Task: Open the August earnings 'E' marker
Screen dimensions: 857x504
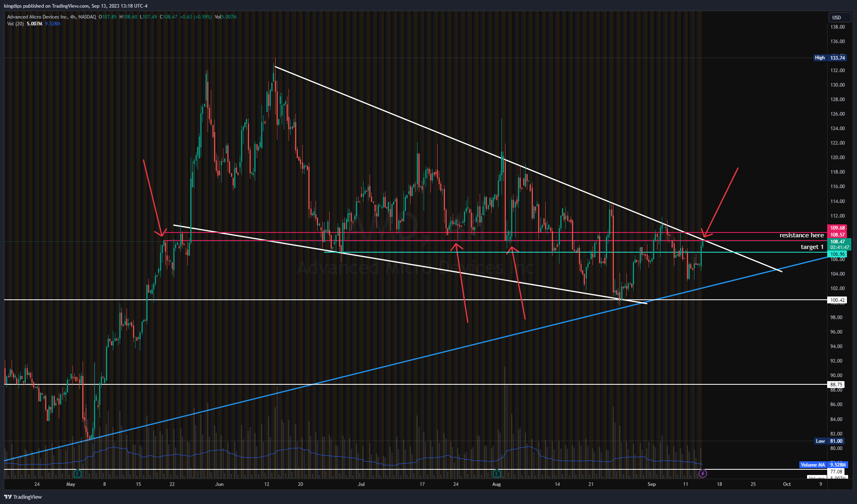Action: [497, 473]
